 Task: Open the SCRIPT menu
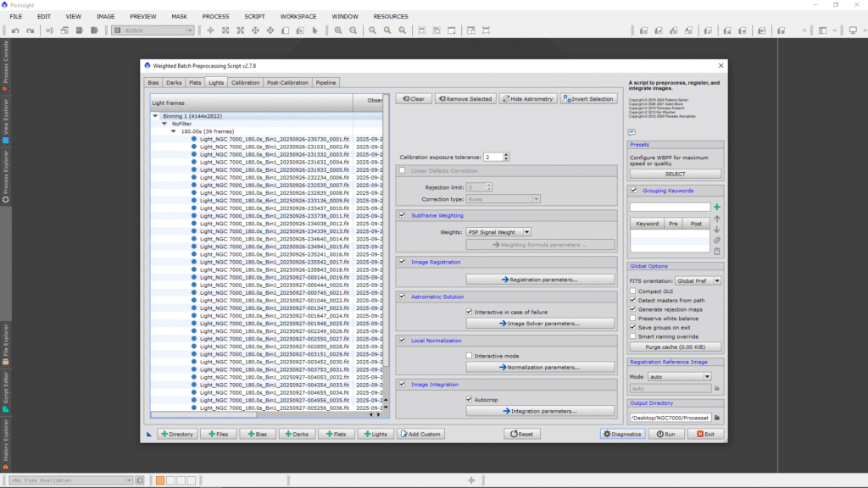pos(254,16)
